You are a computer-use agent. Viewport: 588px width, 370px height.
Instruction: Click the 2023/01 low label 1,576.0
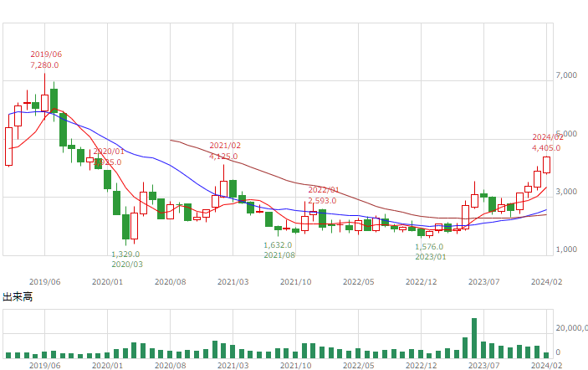click(429, 247)
